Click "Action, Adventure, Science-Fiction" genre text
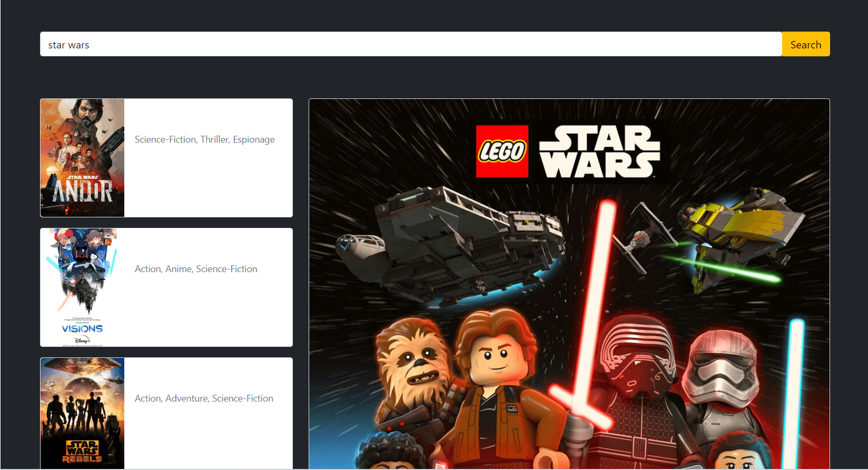 tap(204, 398)
